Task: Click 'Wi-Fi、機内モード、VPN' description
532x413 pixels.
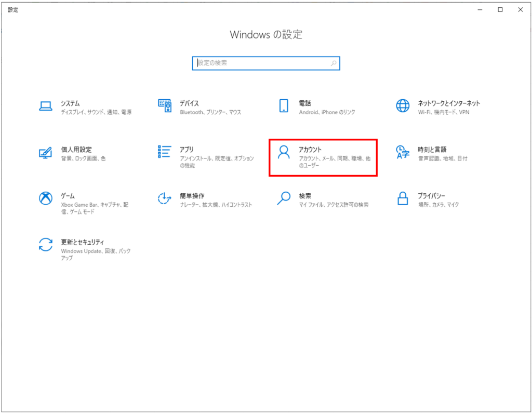Action: pos(444,112)
